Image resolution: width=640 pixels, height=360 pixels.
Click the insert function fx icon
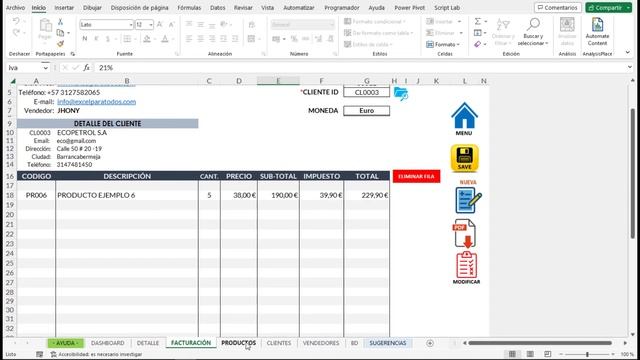click(86, 68)
